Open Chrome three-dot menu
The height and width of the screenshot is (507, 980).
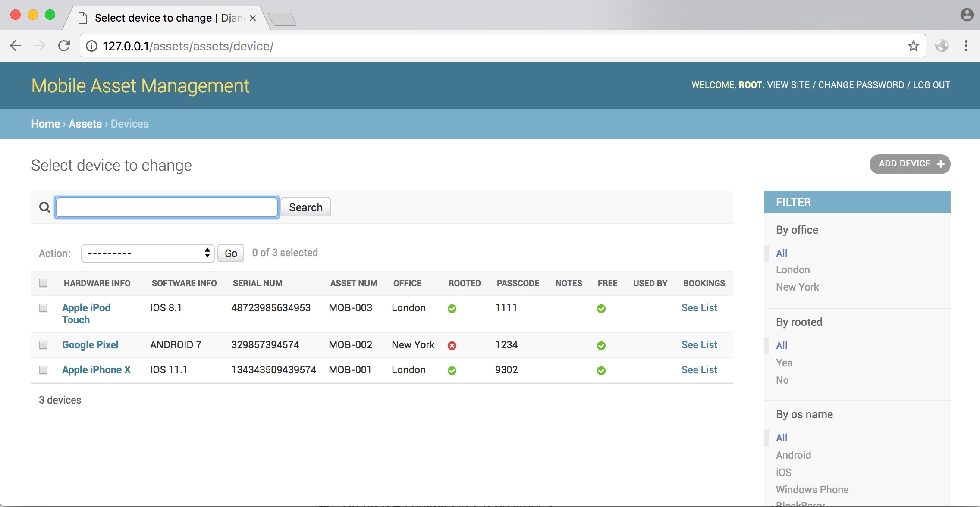966,46
